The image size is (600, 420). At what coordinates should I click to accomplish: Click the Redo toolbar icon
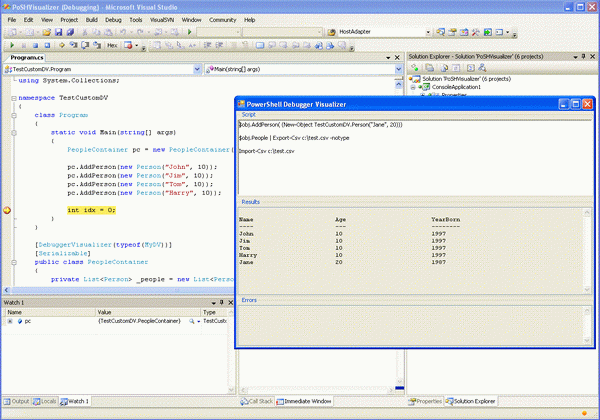(140, 32)
